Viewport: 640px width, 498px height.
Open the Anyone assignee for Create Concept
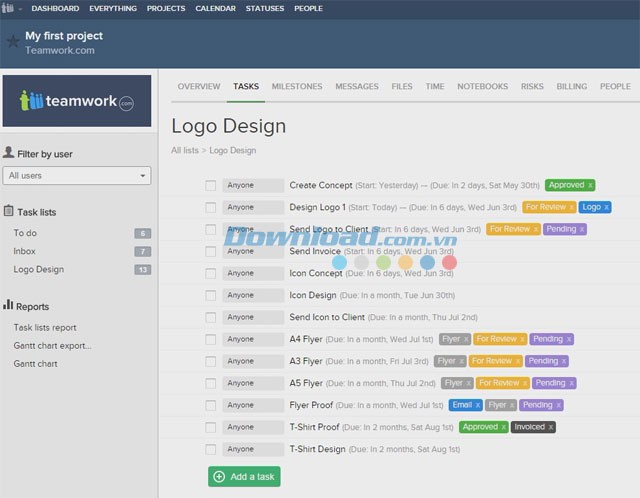(253, 185)
